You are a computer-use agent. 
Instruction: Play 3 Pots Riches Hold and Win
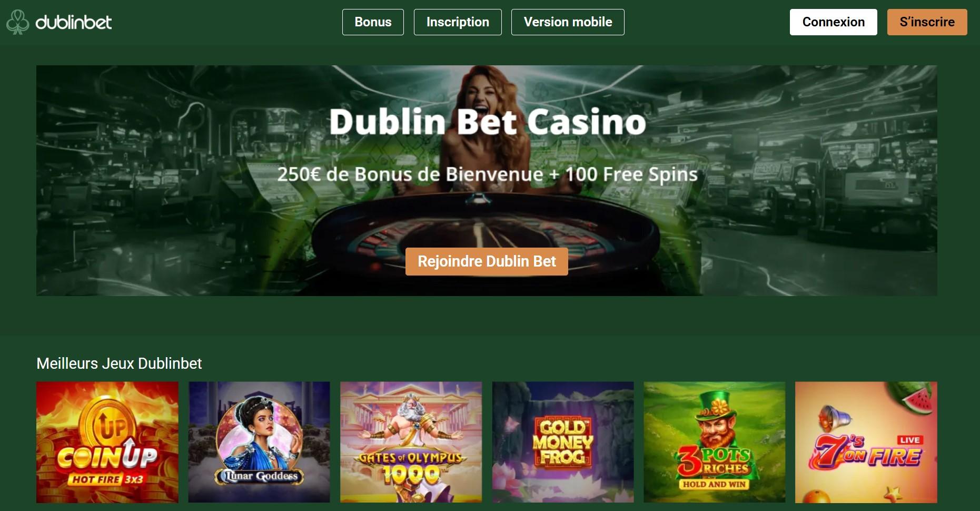pyautogui.click(x=715, y=442)
